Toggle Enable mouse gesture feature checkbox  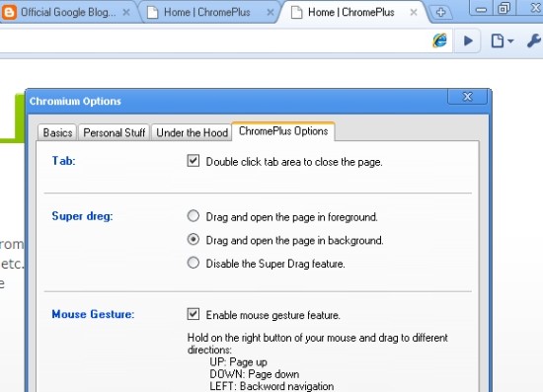(x=194, y=314)
